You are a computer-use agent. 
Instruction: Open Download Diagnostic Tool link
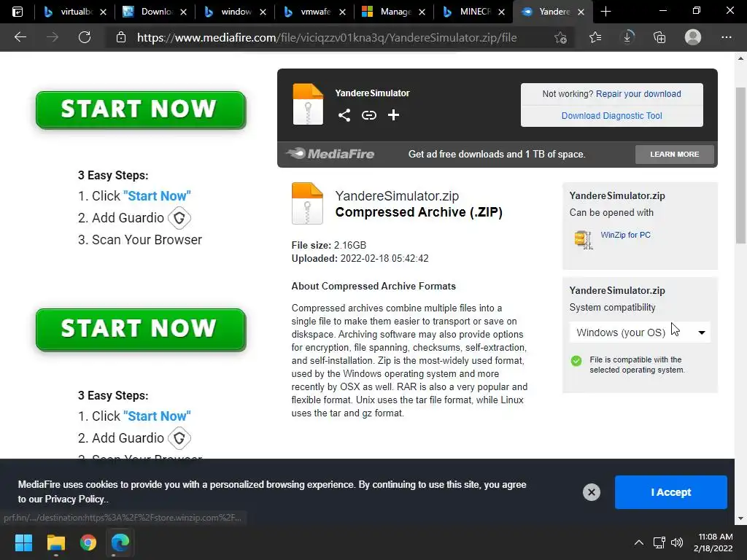pos(612,116)
